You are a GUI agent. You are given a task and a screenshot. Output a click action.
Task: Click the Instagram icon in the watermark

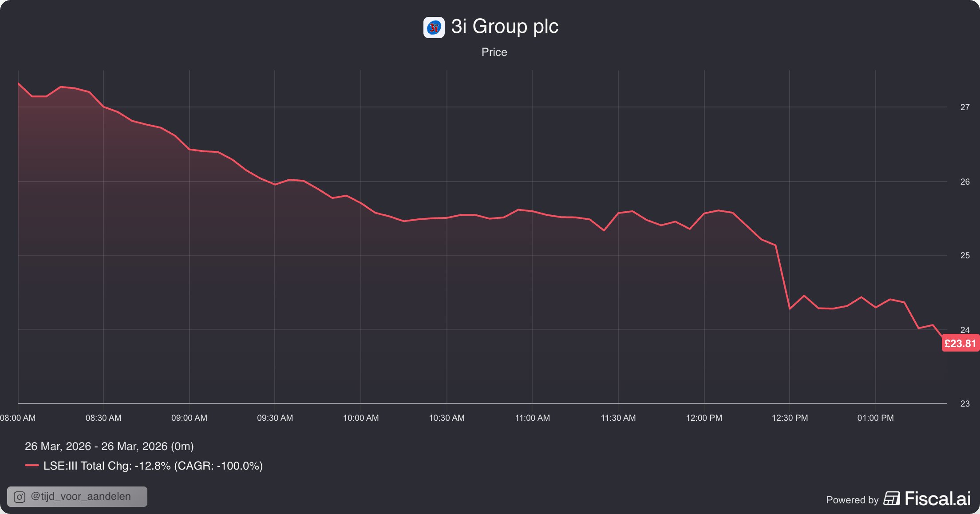point(20,497)
